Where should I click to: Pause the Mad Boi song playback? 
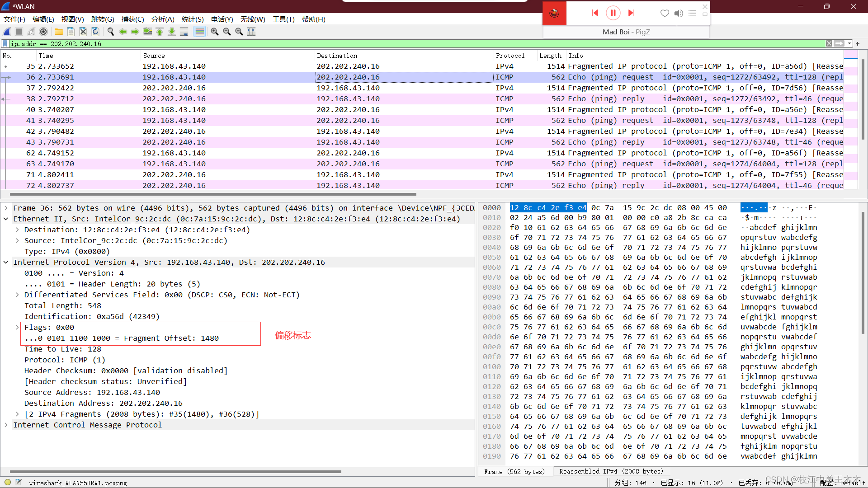click(613, 13)
